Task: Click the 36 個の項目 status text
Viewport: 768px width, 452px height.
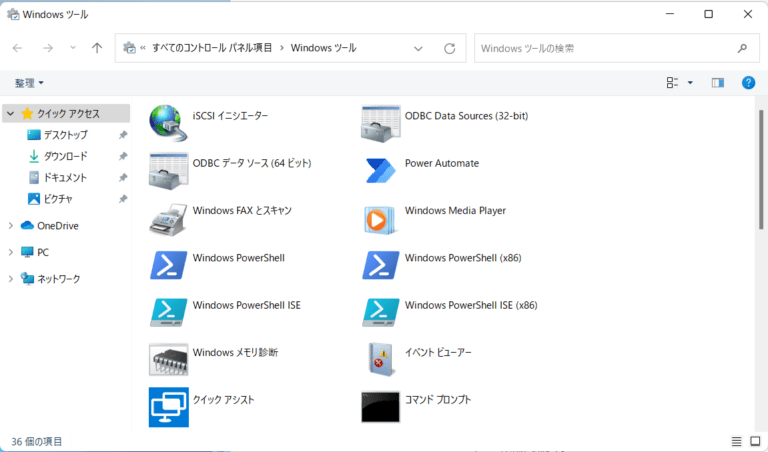Action: click(x=37, y=442)
